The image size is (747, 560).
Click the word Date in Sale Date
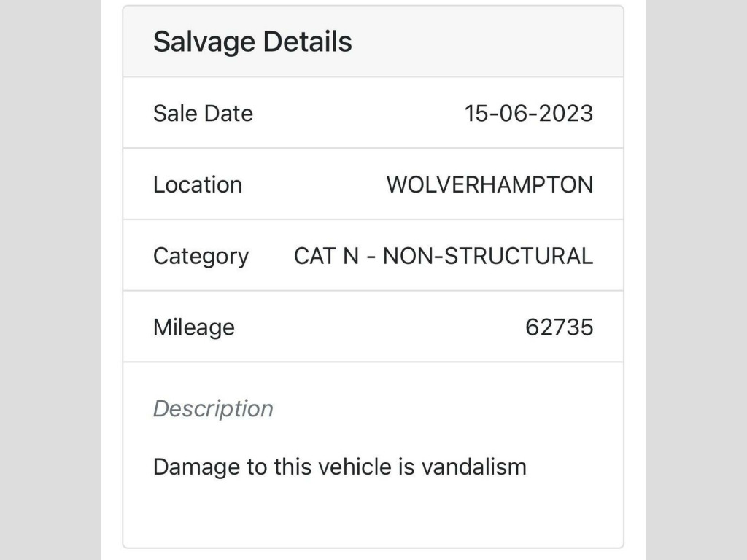[228, 113]
